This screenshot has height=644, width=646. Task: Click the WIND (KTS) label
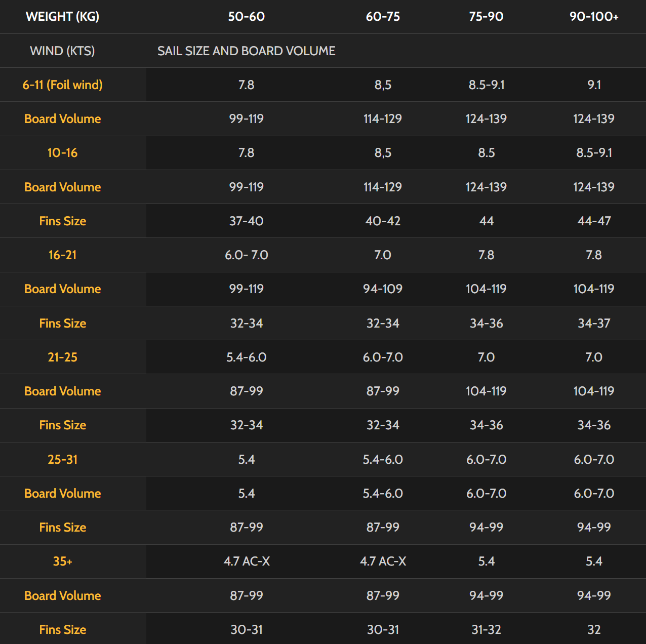click(x=62, y=51)
